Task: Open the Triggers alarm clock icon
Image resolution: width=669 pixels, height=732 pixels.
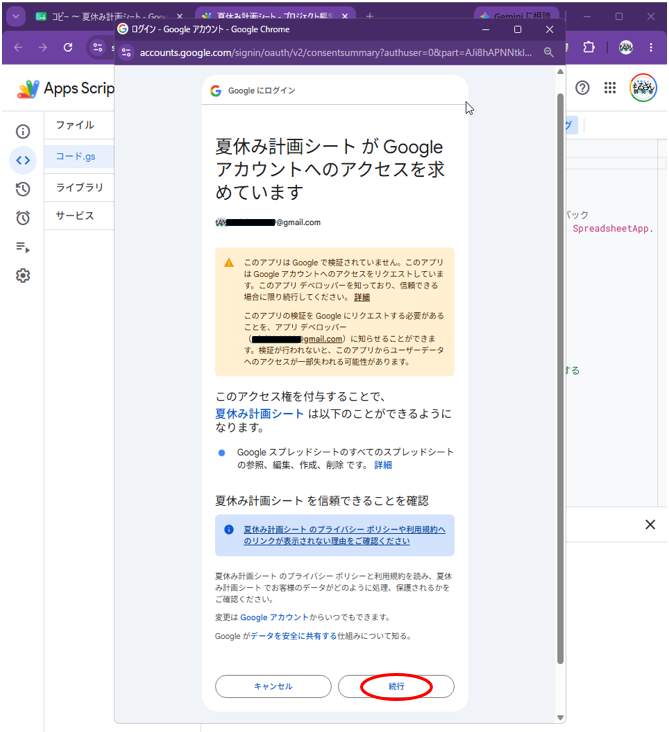Action: pyautogui.click(x=23, y=218)
